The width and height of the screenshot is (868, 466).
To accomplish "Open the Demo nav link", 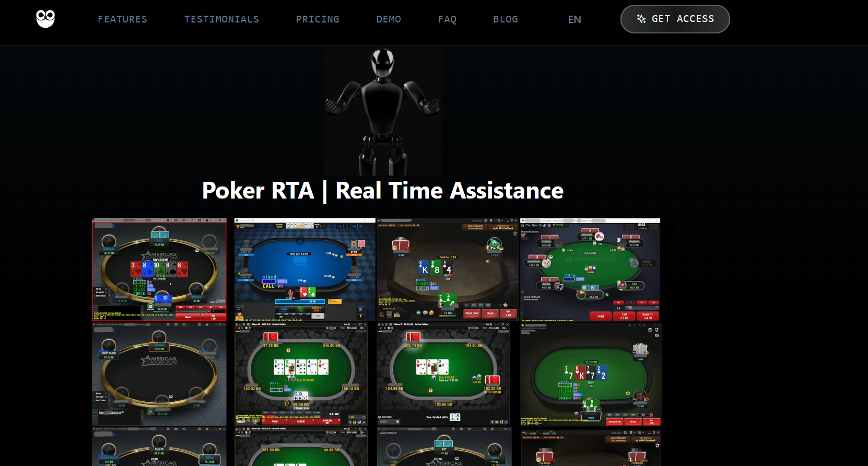I will point(389,19).
